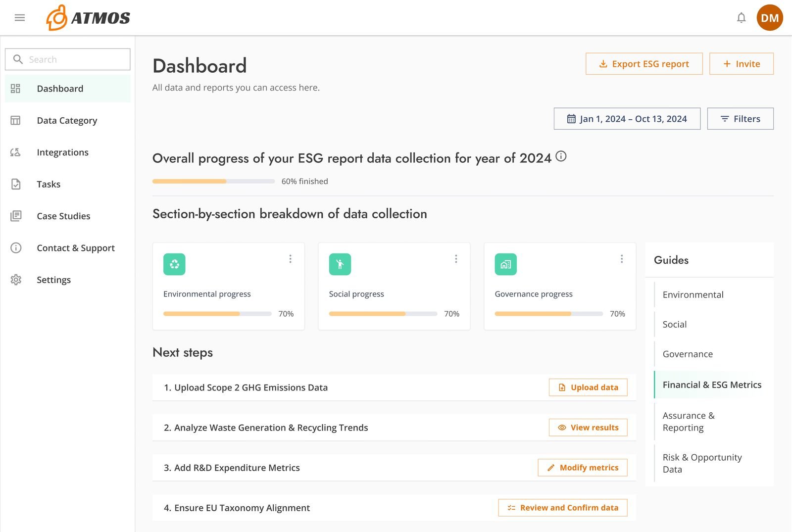Viewport: 792px width, 532px height.
Task: Click the Environmental recycle icon
Action: [x=174, y=264]
